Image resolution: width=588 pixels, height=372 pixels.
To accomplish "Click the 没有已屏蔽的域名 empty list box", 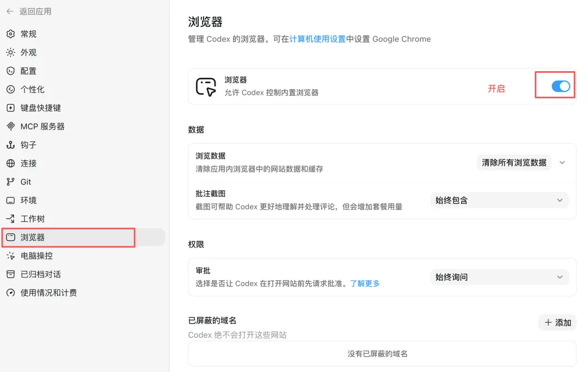I will tap(382, 354).
